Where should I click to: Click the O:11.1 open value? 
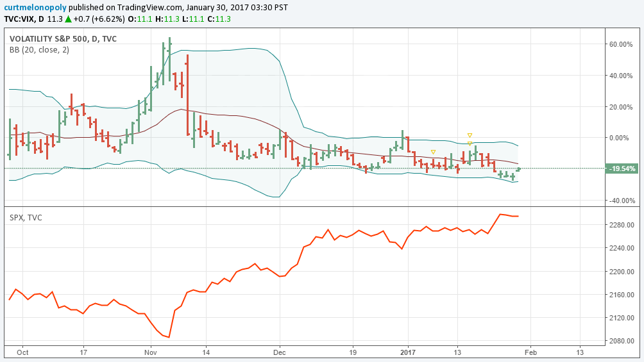tap(140, 19)
